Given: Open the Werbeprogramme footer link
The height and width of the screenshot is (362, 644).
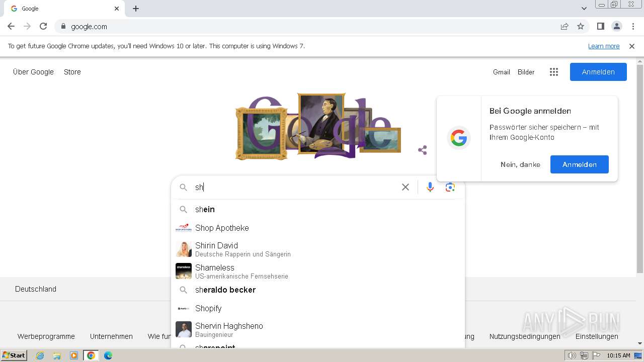Looking at the screenshot, I should pyautogui.click(x=46, y=336).
